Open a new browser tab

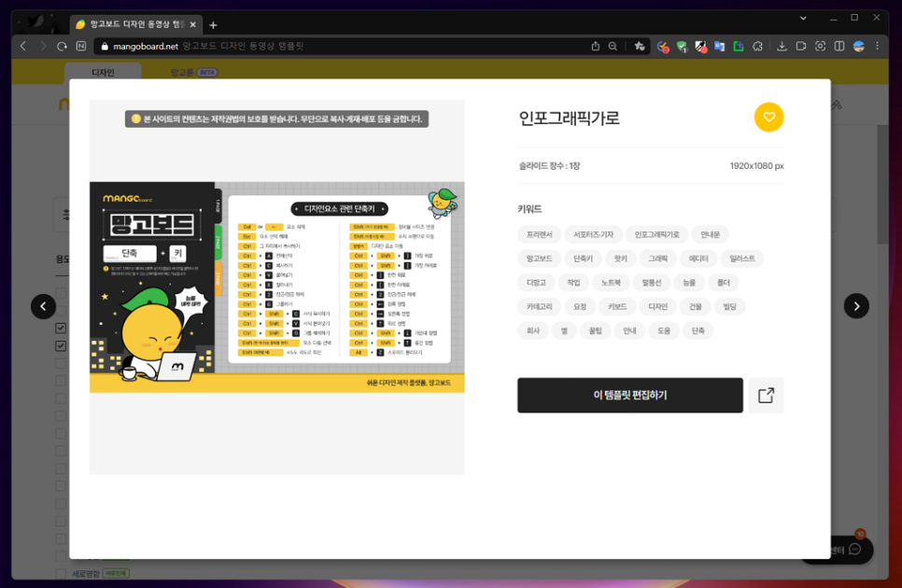pos(213,24)
